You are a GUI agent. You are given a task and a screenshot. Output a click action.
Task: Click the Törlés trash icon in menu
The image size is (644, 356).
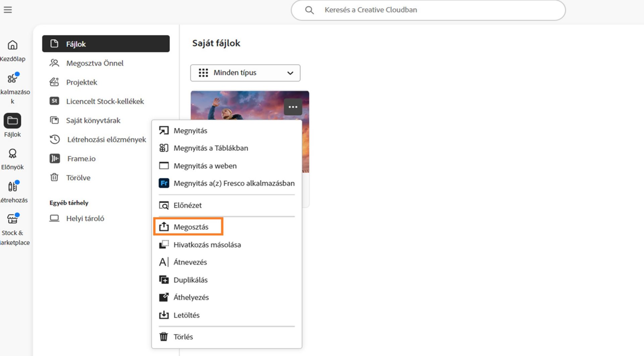coord(163,336)
